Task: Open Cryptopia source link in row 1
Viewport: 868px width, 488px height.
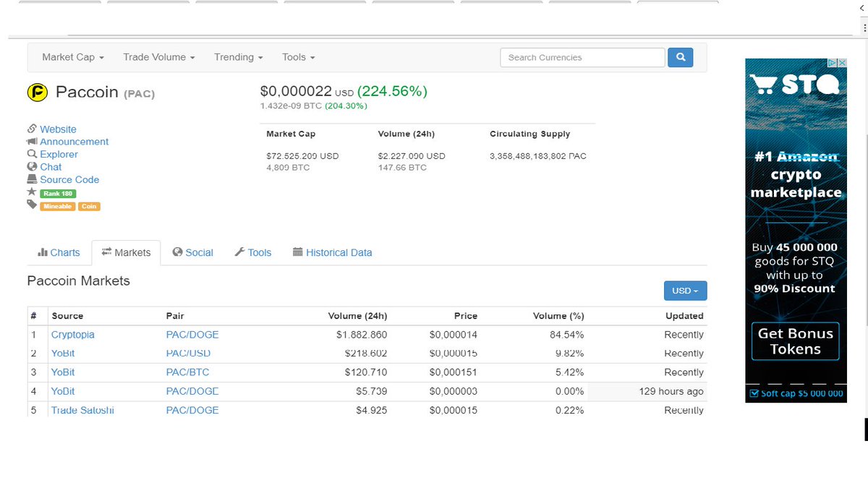Action: pyautogui.click(x=72, y=335)
